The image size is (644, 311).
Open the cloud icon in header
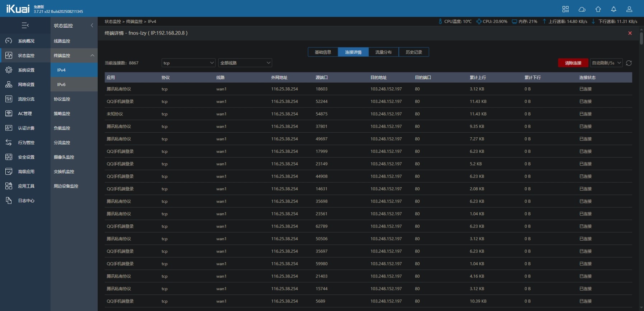click(x=582, y=9)
